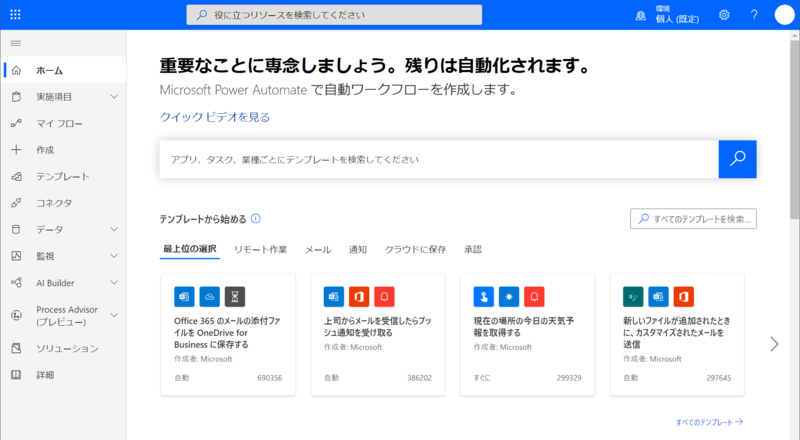
Task: Click the home icon beside ホーム
Action: click(x=16, y=70)
